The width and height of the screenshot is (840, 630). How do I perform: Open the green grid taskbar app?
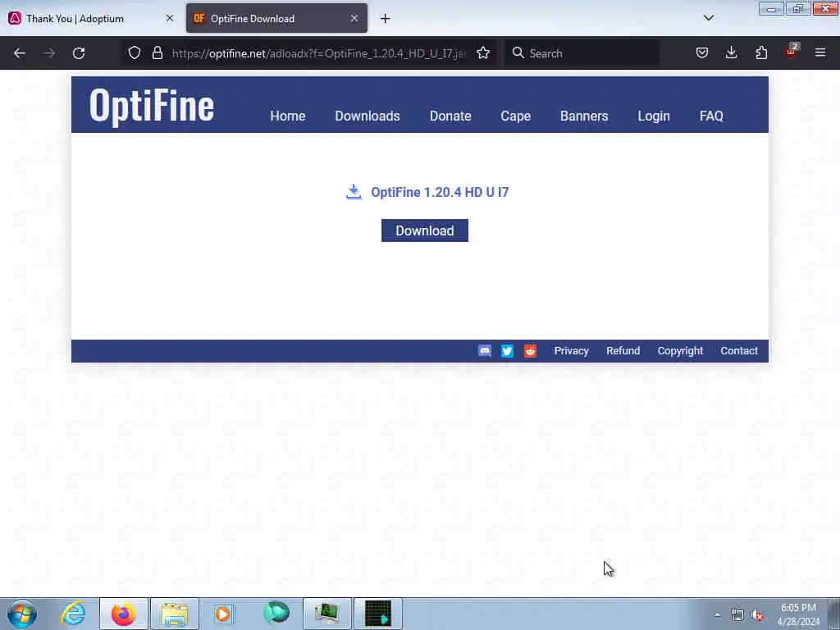tap(378, 614)
